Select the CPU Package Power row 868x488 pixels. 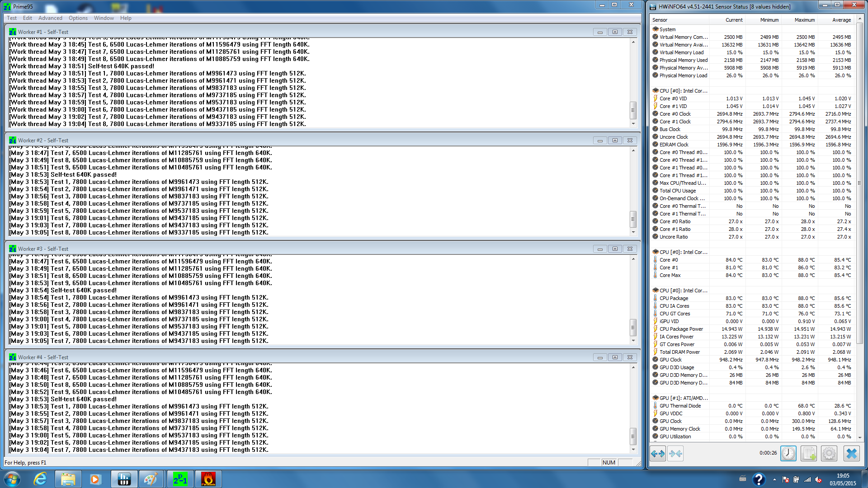752,329
